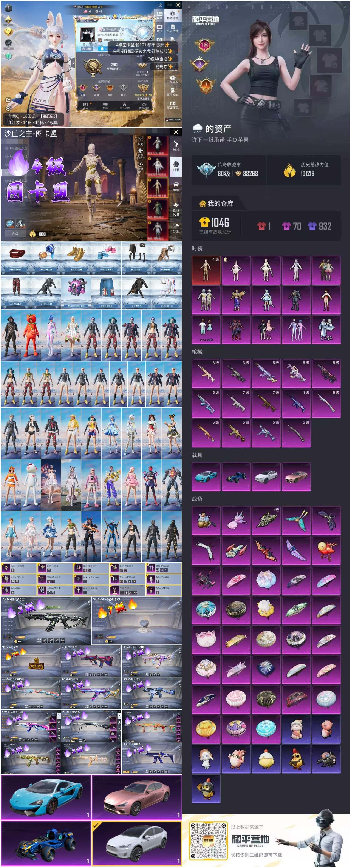Close the 沙丘之主-图卡盟 skin viewer

click(x=176, y=132)
